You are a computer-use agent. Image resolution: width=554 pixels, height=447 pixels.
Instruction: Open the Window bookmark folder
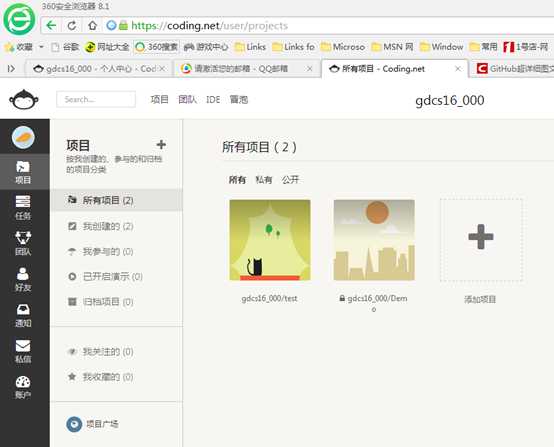441,47
